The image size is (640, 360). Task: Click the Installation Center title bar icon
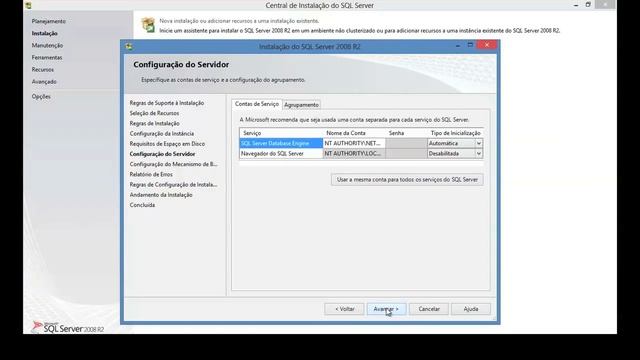click(x=28, y=5)
